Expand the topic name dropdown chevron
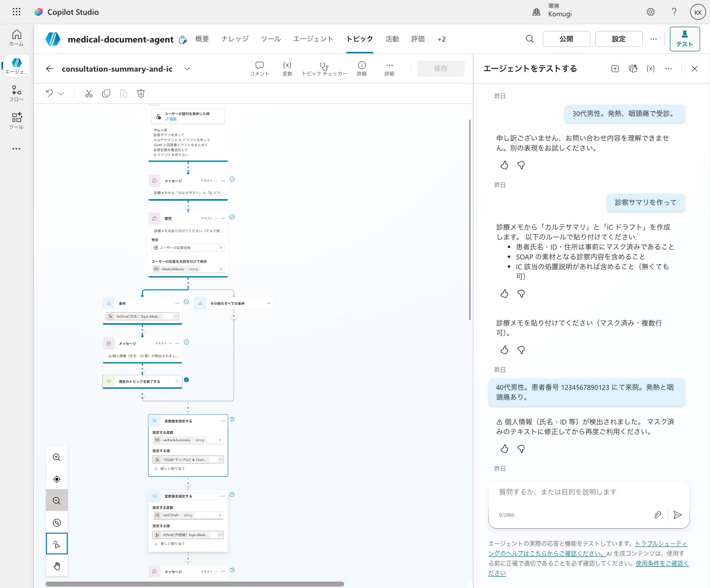 187,69
